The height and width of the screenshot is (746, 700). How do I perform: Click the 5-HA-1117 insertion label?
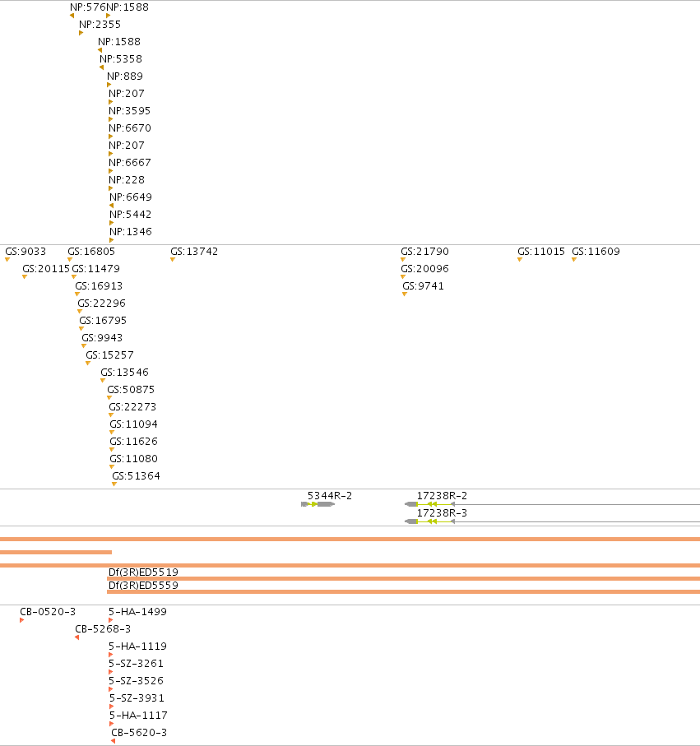coord(138,716)
